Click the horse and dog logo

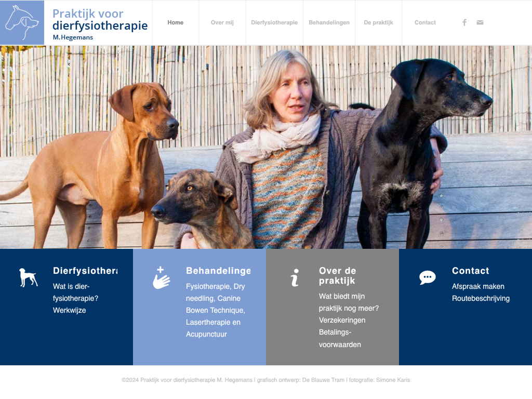coord(22,22)
